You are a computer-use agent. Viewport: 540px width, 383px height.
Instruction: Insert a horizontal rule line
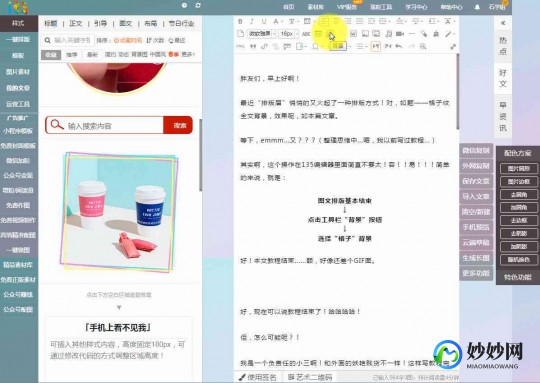pos(412,34)
